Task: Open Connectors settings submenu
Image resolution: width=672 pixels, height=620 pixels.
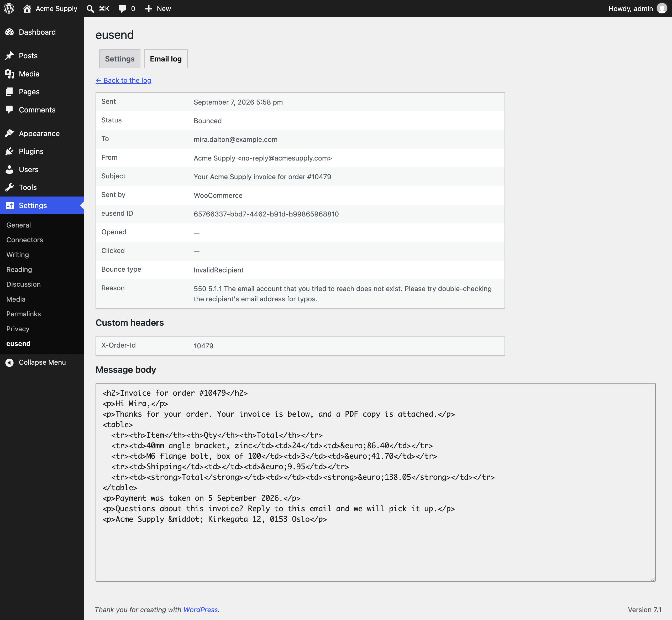Action: point(24,240)
